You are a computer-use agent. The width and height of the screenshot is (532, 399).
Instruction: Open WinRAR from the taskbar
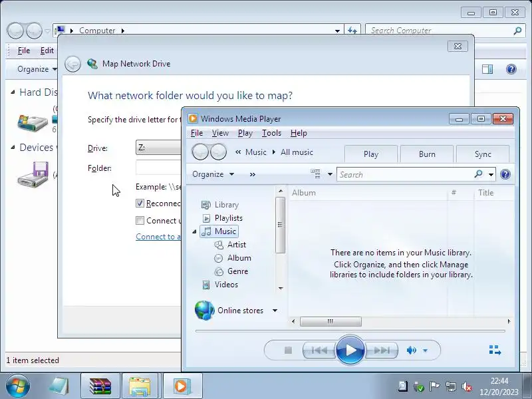(100, 386)
